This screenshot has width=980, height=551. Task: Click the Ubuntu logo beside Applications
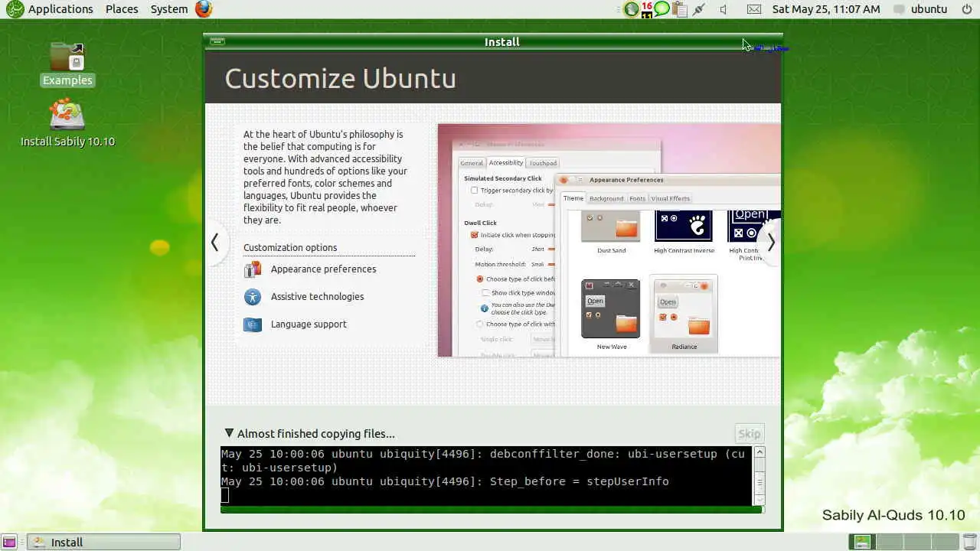pos(15,9)
